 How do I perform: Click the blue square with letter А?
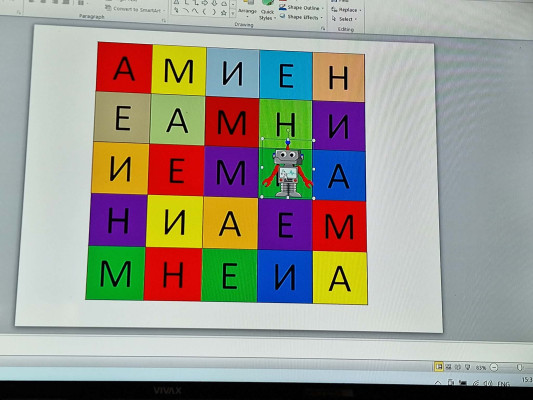tap(339, 176)
